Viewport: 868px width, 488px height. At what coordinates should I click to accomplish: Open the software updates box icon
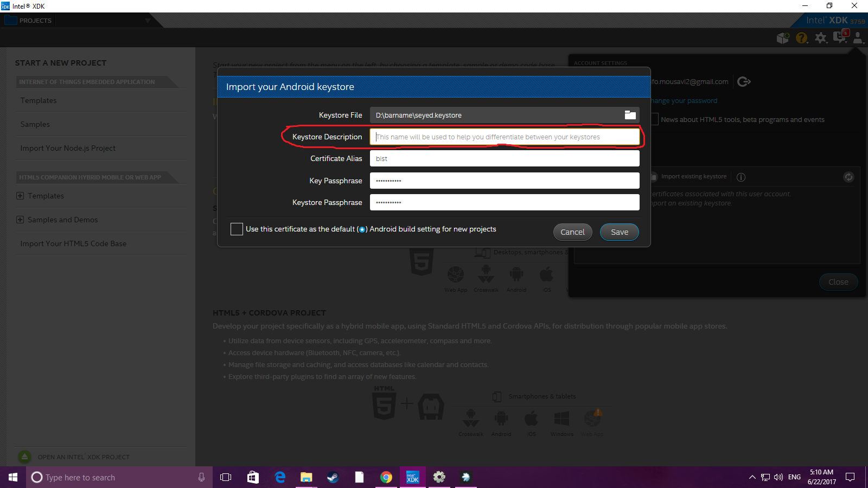click(x=783, y=38)
